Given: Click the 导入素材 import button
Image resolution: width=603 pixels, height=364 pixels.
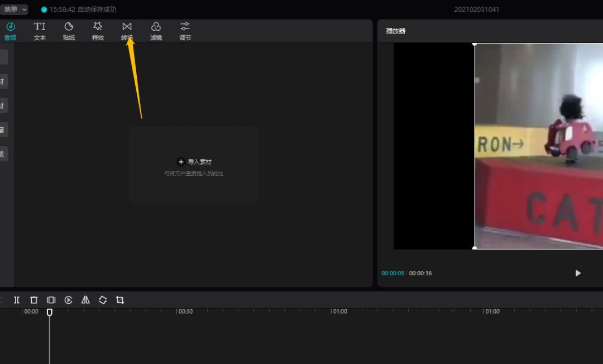Looking at the screenshot, I should coord(194,162).
